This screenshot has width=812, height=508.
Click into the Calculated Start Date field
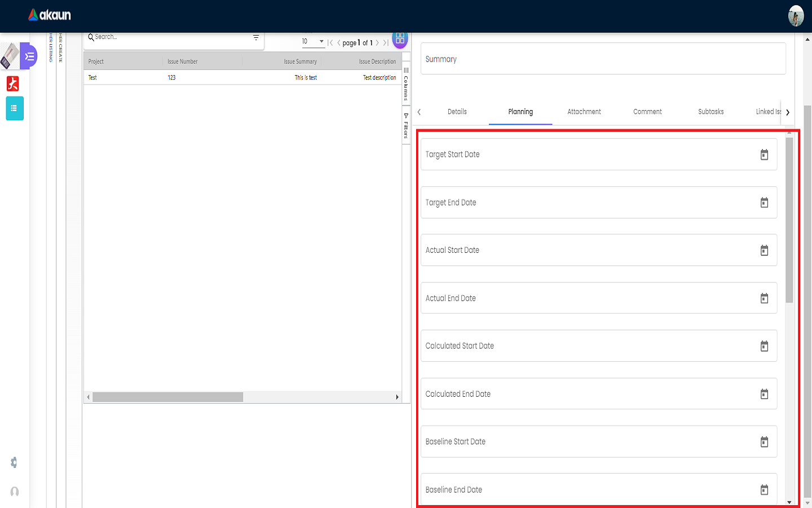[599, 346]
